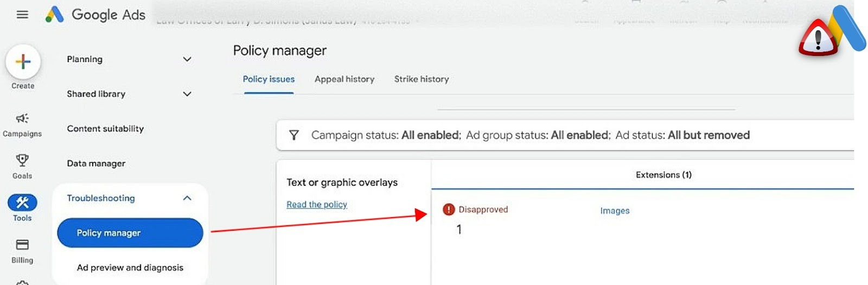The width and height of the screenshot is (868, 285).
Task: Click the Read the policy link
Action: click(x=317, y=205)
